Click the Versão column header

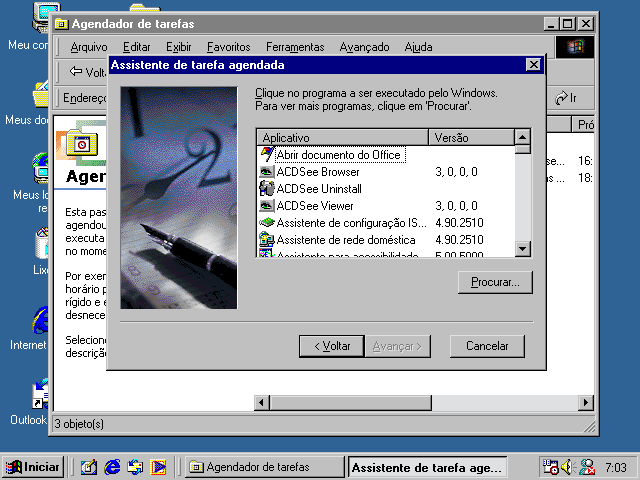(x=471, y=138)
